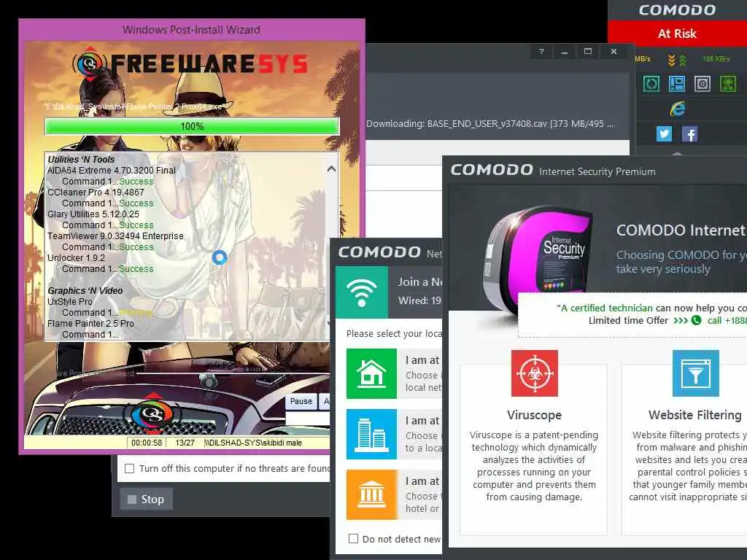Select 'CCleaner Pro 4.19.4867' row

[96, 192]
